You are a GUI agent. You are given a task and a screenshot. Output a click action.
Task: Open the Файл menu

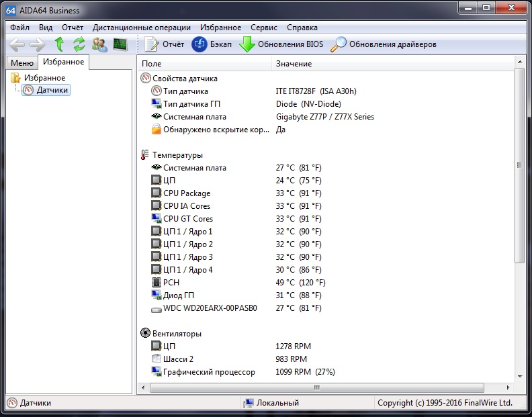(20, 28)
